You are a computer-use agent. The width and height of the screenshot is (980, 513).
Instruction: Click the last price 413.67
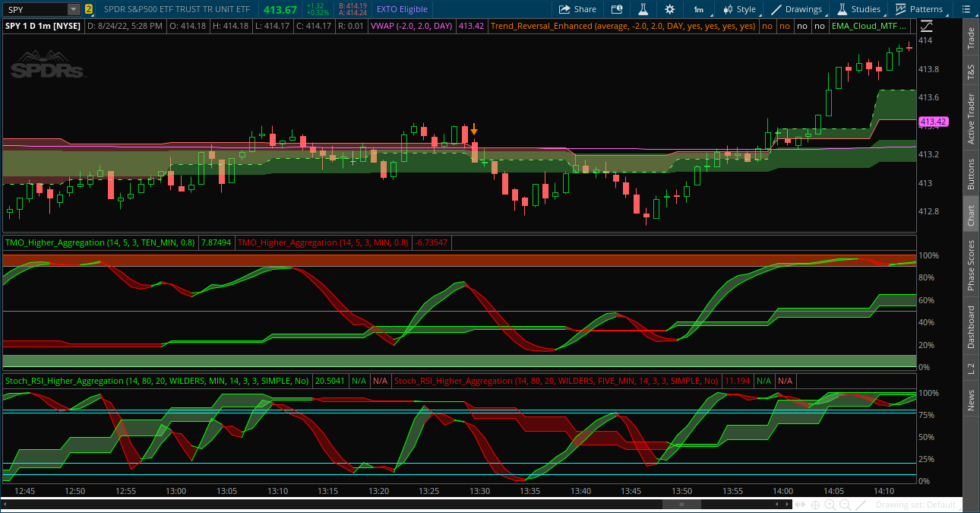click(x=279, y=9)
